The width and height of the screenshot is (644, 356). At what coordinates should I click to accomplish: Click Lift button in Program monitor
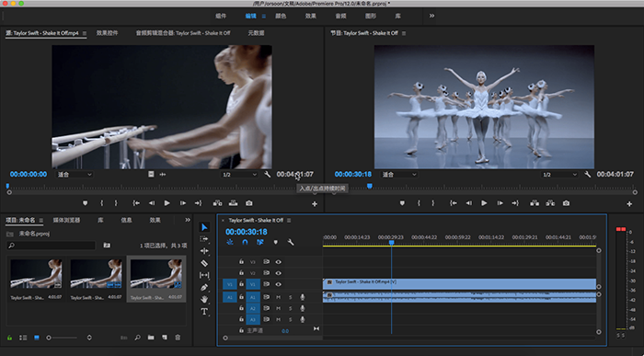click(x=535, y=203)
